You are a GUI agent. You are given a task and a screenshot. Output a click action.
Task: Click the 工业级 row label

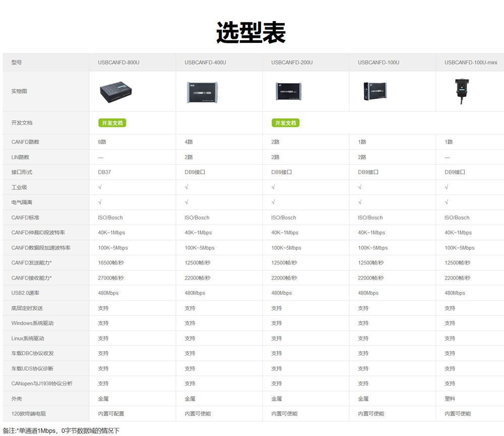point(19,187)
